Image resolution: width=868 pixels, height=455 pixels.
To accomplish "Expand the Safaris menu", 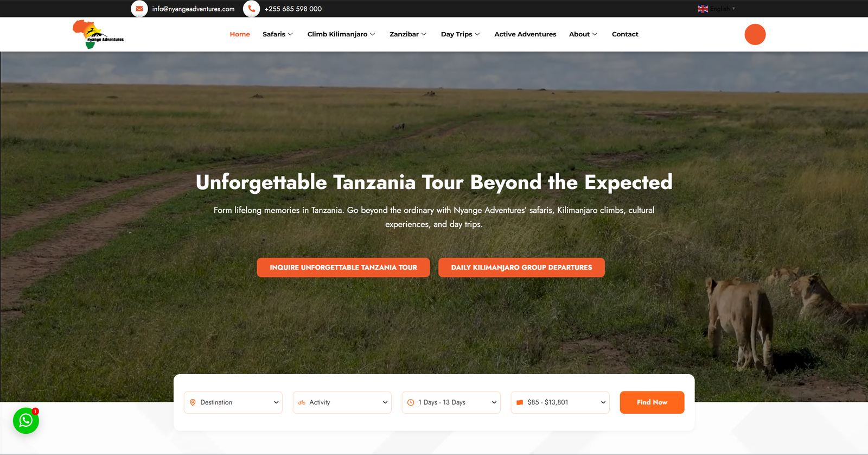I will tap(278, 34).
